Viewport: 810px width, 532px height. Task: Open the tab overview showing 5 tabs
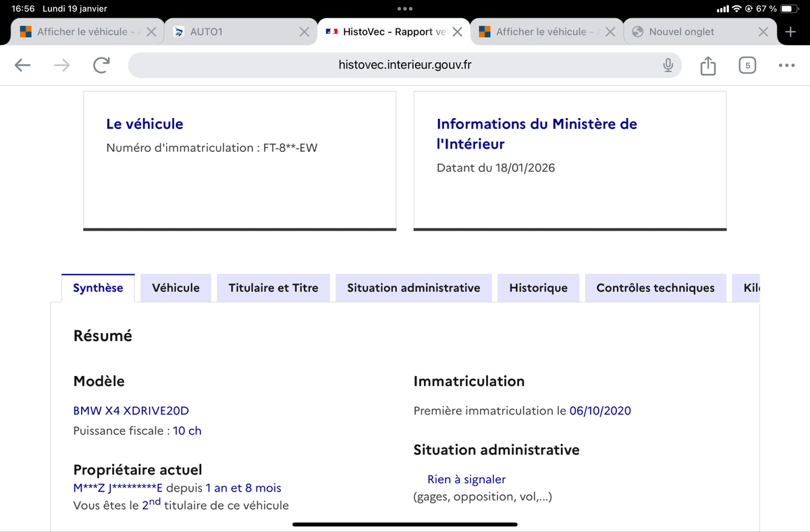tap(747, 65)
